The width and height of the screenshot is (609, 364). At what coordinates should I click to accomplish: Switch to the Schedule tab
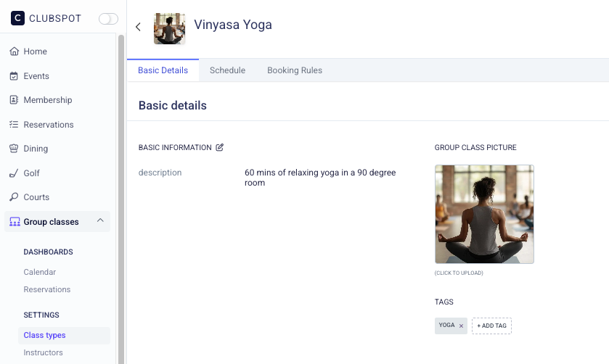[x=227, y=70]
